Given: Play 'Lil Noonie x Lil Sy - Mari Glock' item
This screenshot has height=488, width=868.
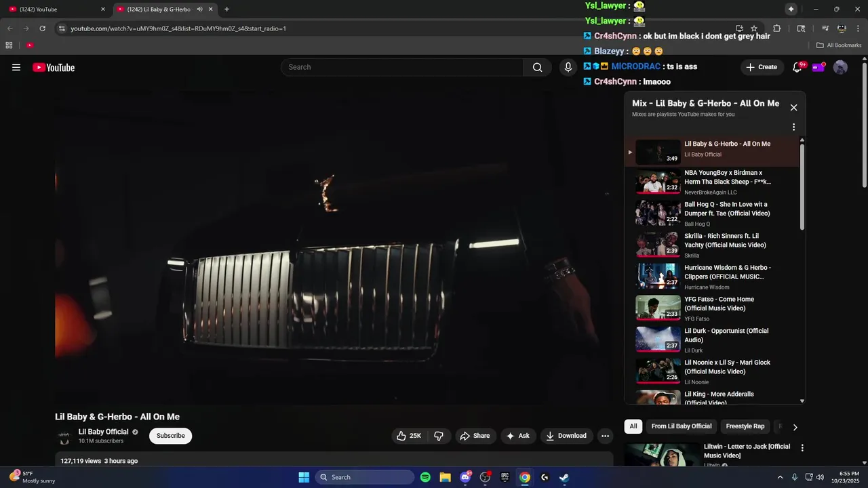Looking at the screenshot, I should click(x=712, y=371).
